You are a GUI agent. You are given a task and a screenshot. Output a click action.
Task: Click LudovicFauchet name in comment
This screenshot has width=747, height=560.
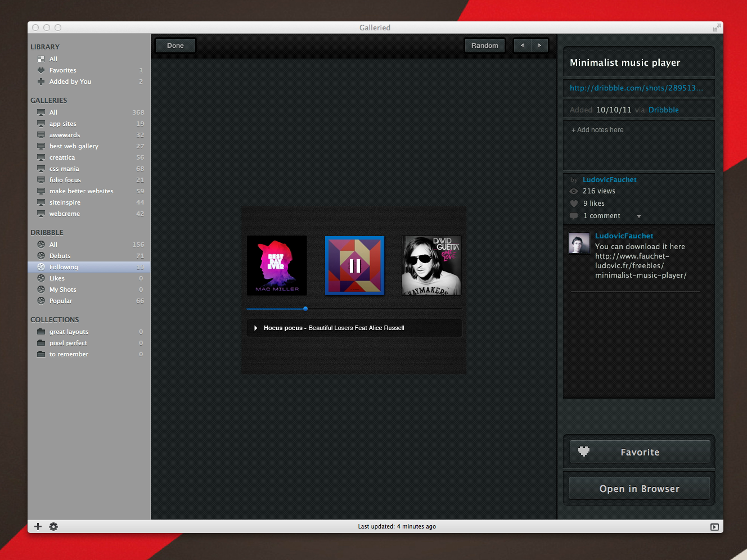[x=624, y=236]
